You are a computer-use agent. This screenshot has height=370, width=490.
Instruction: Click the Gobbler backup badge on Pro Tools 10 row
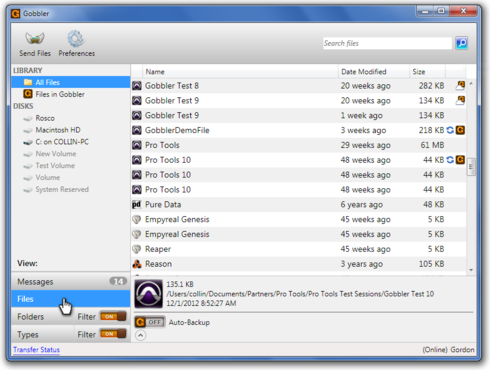460,160
